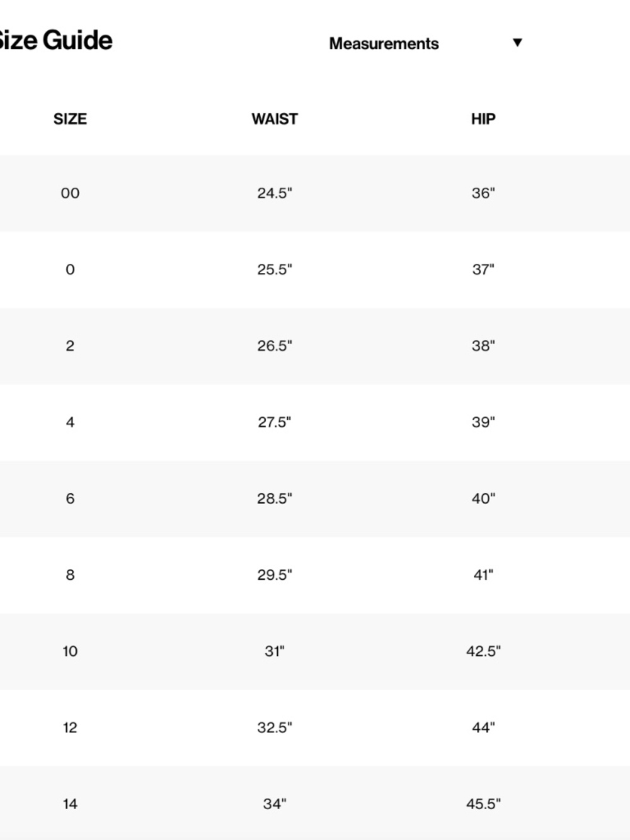Click size 6 row label

[70, 498]
